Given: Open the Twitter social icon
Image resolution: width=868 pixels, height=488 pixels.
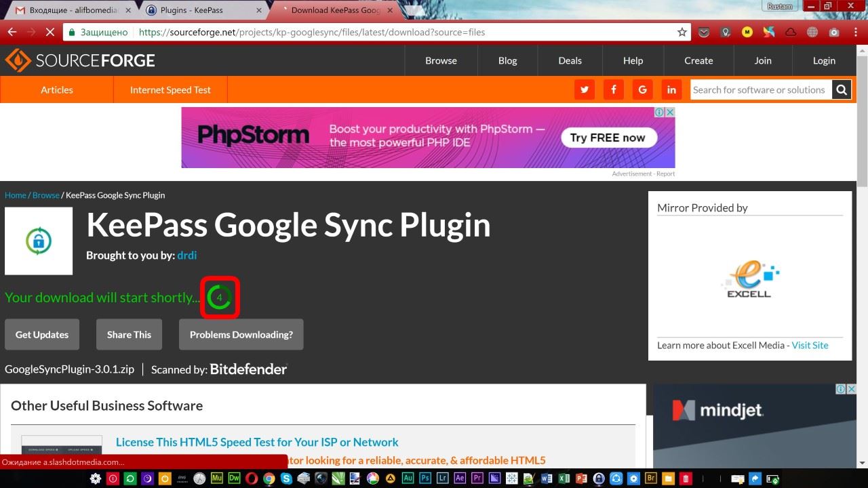Looking at the screenshot, I should (585, 89).
